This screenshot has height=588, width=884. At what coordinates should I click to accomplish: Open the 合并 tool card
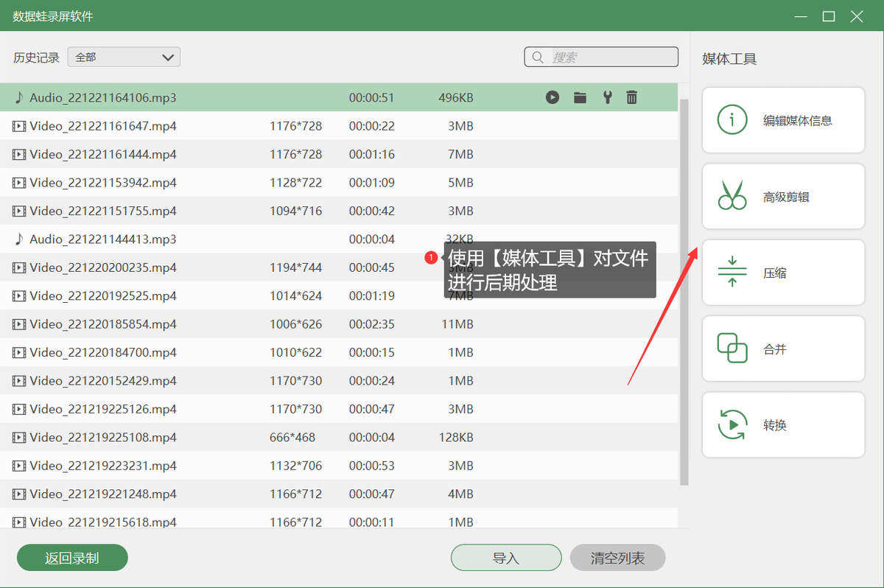783,349
